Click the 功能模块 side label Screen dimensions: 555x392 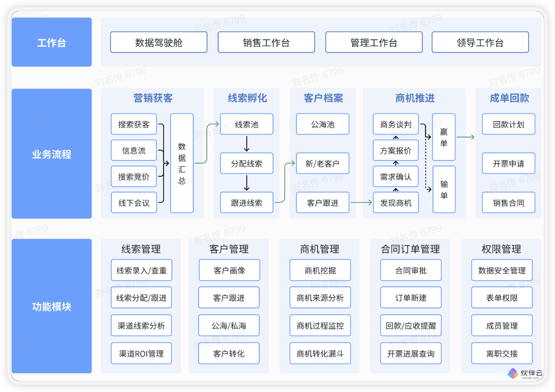pyautogui.click(x=52, y=306)
